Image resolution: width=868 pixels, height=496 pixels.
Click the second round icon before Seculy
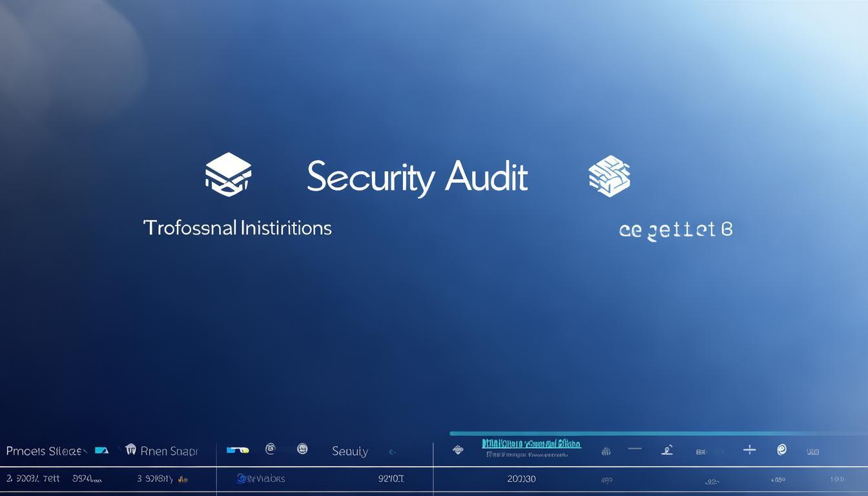pos(302,449)
